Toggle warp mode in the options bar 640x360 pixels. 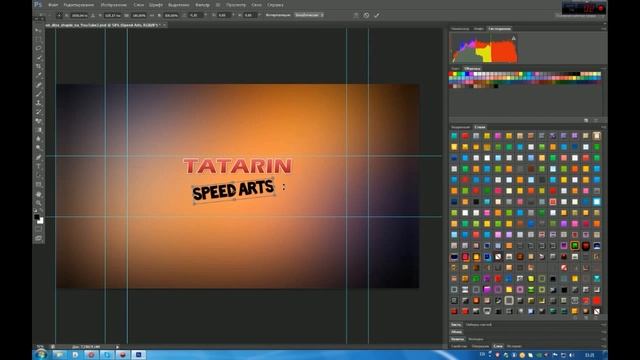coord(356,15)
